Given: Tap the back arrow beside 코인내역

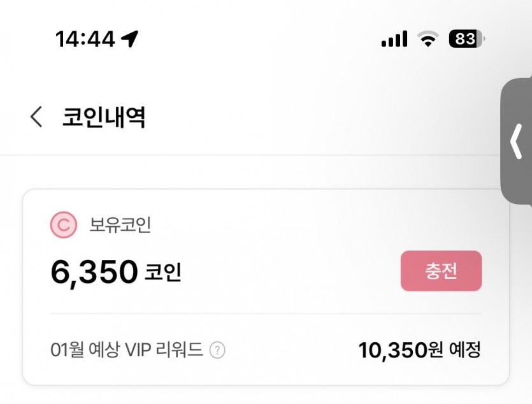Looking at the screenshot, I should click(x=36, y=117).
